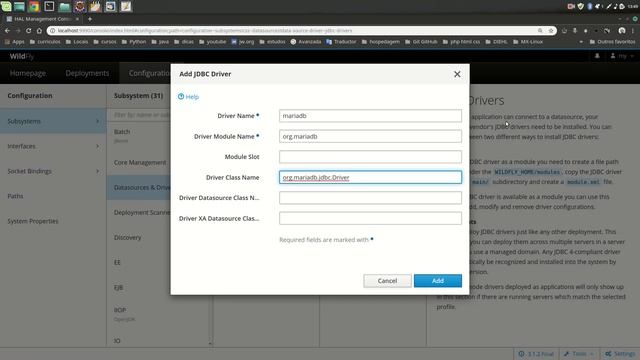
Task: Open Settings in footer
Action: point(620,354)
